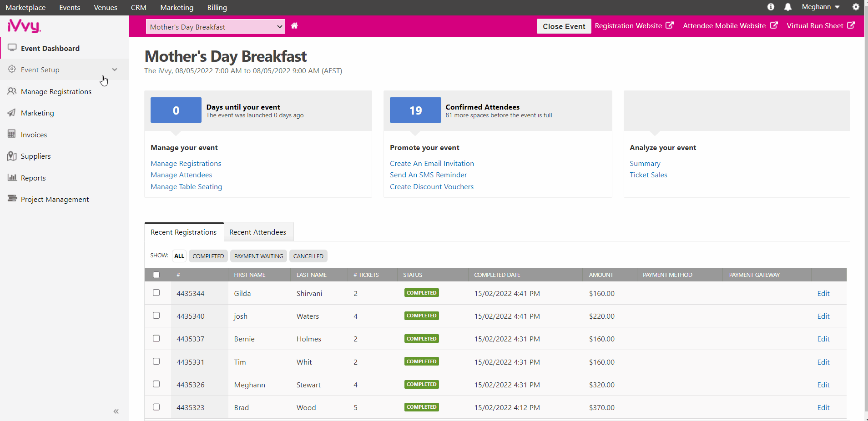Switch to Recent Attendees tab
868x421 pixels.
[x=258, y=232]
